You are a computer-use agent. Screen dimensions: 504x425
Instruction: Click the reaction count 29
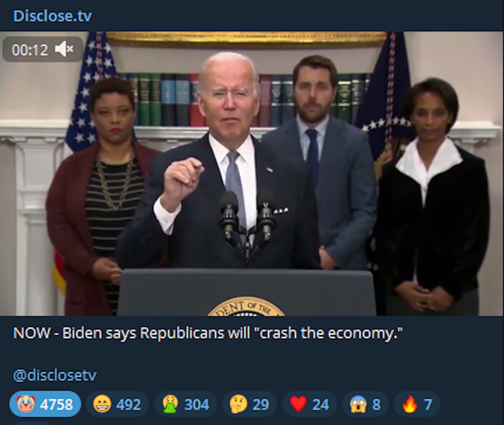260,404
